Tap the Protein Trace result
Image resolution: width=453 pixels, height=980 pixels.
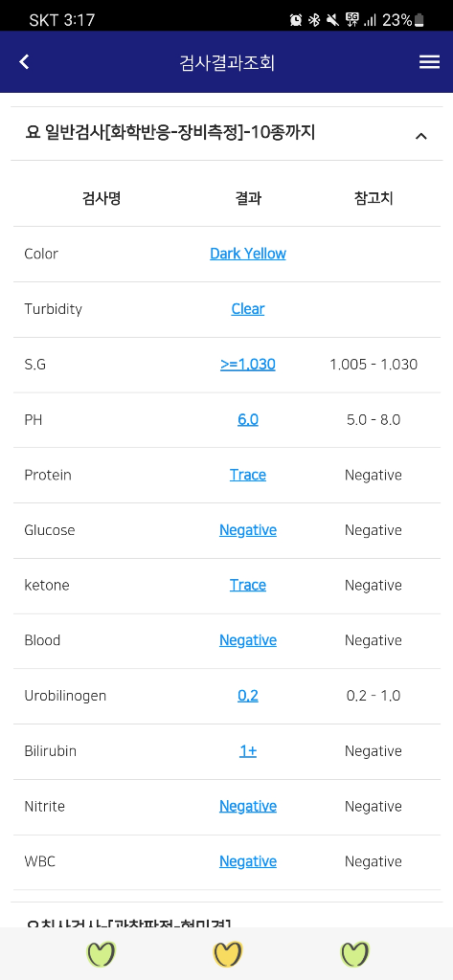(248, 475)
